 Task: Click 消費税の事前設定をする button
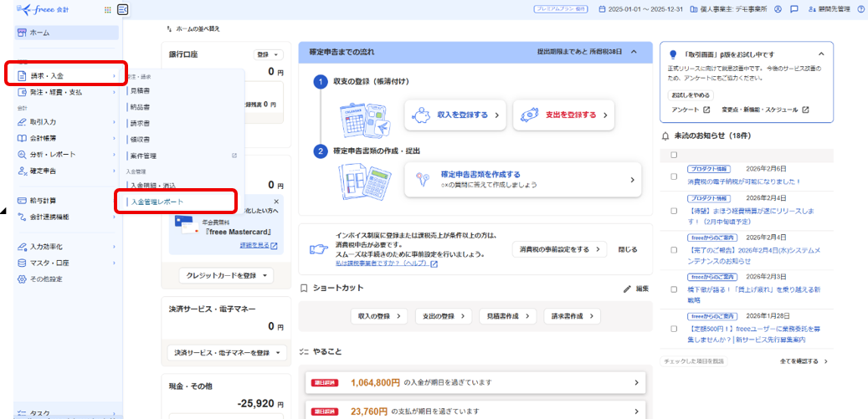click(x=559, y=249)
